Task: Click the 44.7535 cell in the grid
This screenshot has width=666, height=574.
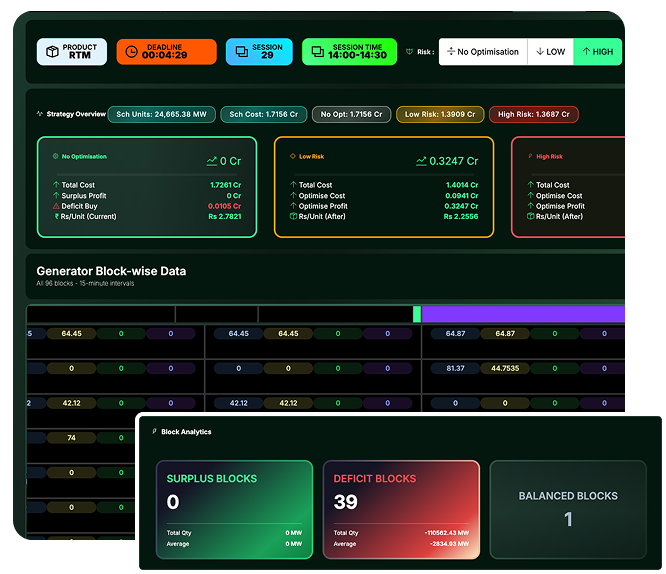Action: (505, 368)
